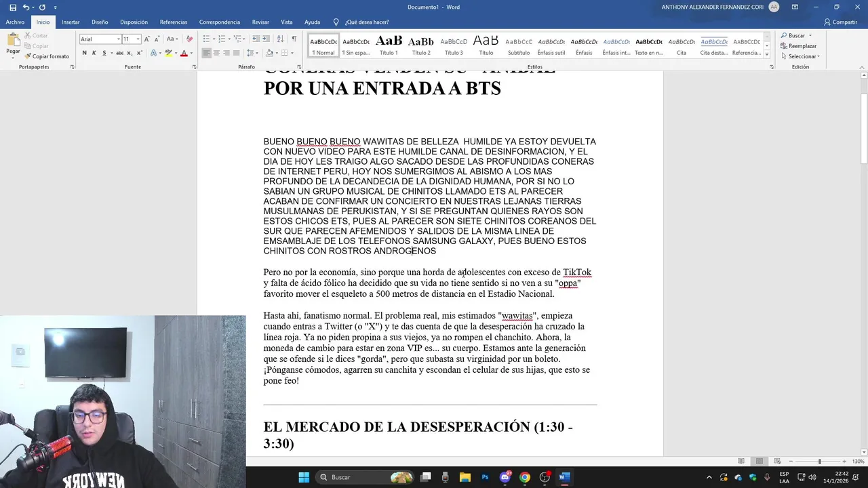Apply the ¶ Normal style
The image size is (868, 488).
323,45
